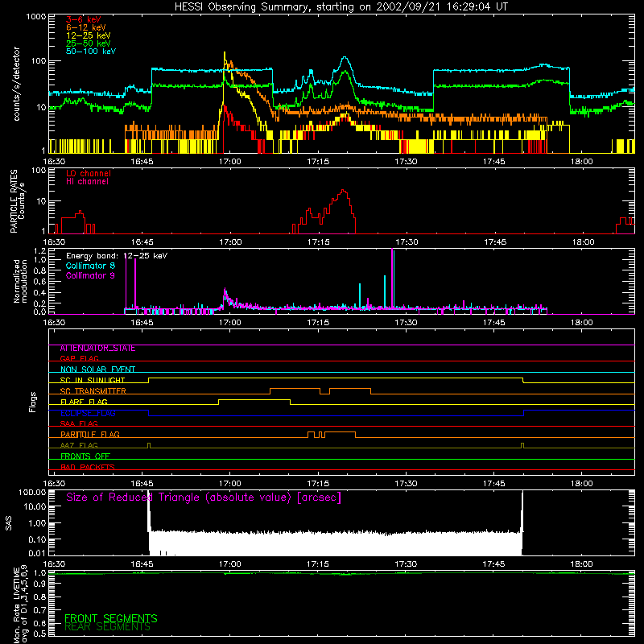The image size is (644, 644).
Task: Click the SAA_FLAG label
Action: pyautogui.click(x=79, y=424)
